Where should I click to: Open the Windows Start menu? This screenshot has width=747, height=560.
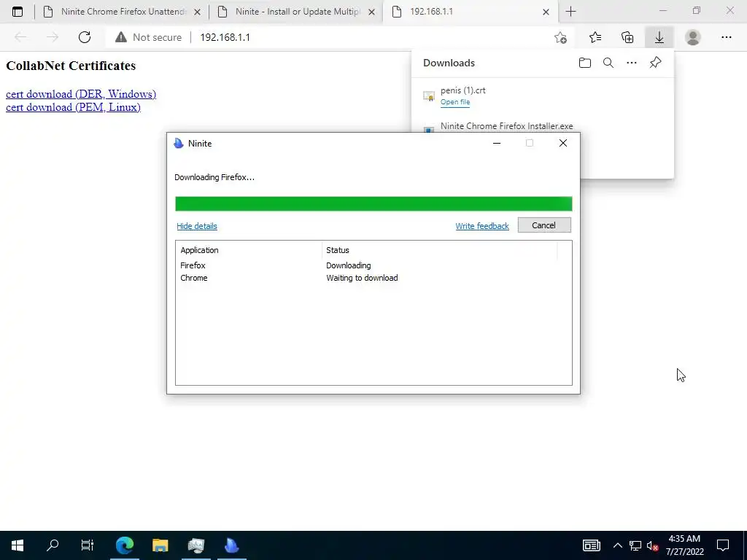tap(18, 545)
